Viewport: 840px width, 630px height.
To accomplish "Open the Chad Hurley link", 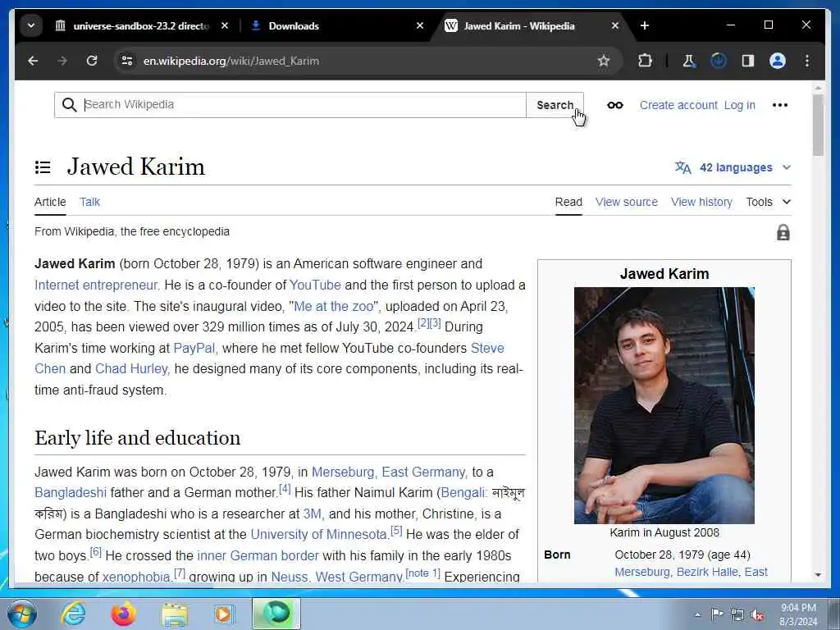I will (131, 369).
